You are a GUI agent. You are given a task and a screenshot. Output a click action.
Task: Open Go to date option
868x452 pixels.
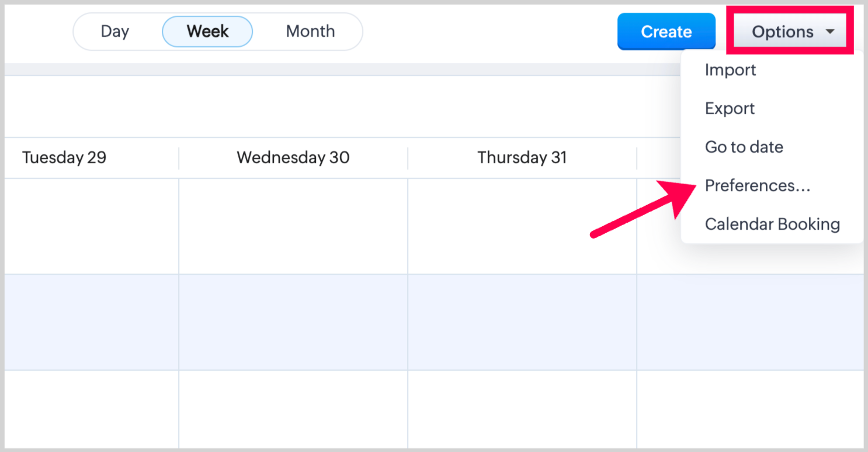[x=744, y=147]
